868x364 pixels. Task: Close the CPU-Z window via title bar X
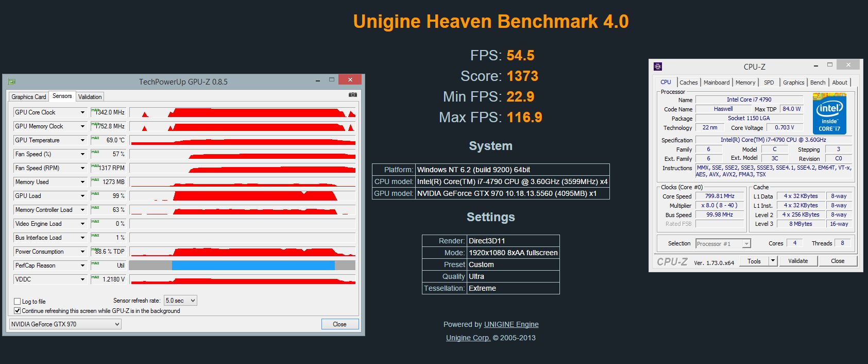pyautogui.click(x=848, y=64)
